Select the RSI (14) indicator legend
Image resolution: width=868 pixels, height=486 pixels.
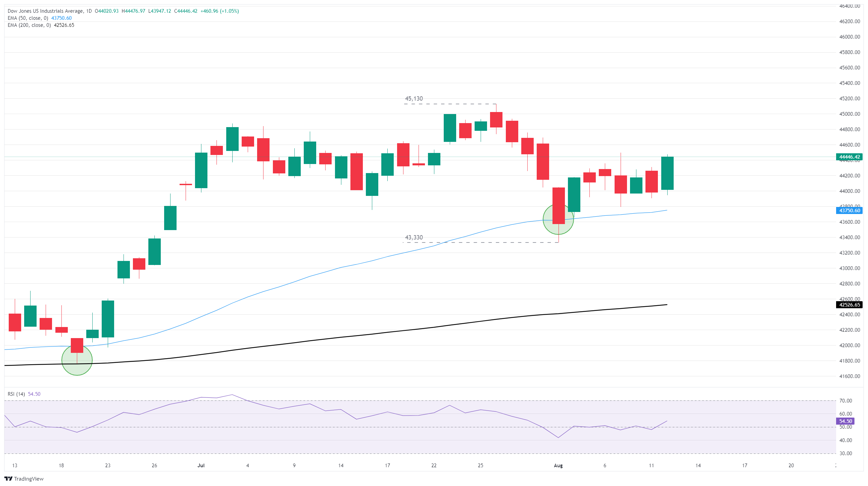(24, 394)
